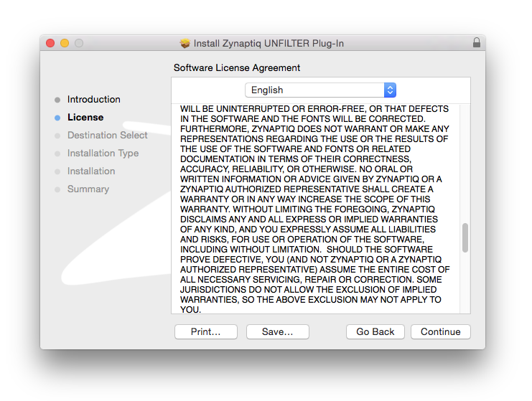Click the window title 'Install Zynaptiq UNFILTER Plug-In'
The width and height of the screenshot is (532, 401).
269,43
